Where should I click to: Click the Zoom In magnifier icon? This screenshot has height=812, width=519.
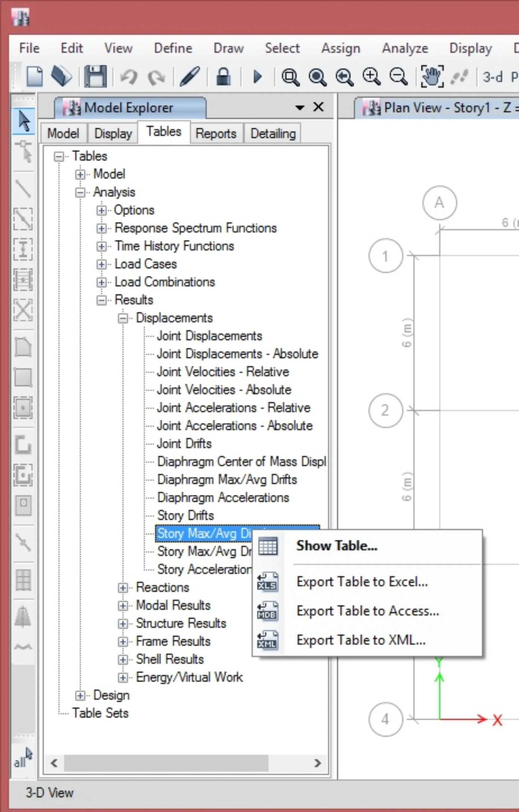point(371,76)
